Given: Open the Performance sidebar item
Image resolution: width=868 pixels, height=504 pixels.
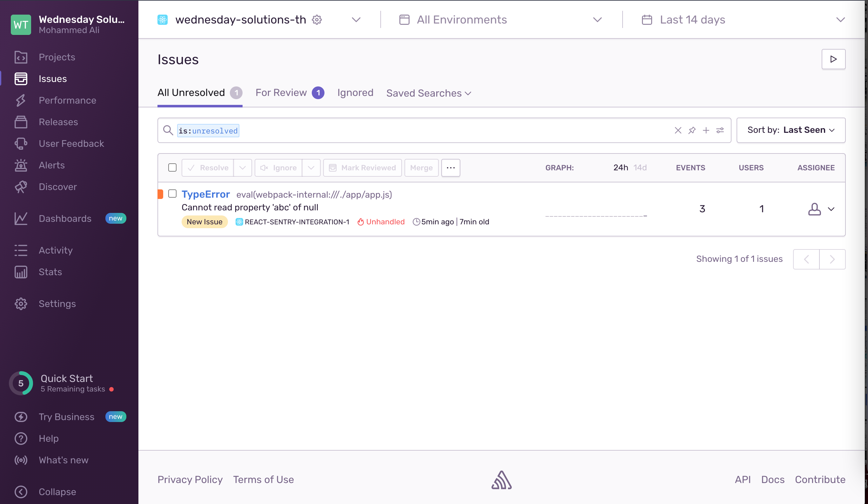Looking at the screenshot, I should [x=67, y=100].
